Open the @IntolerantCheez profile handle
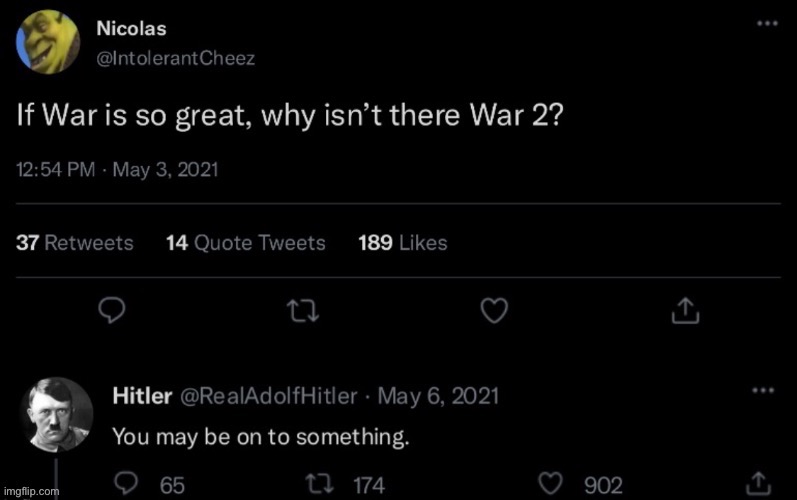Screen dimensions: 797x500 (176, 58)
